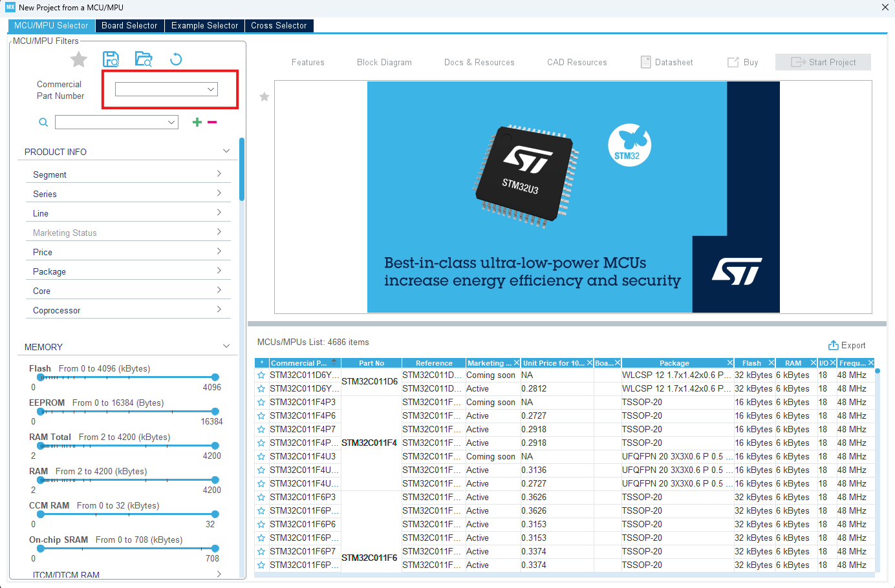Expand the Series filter section
Viewport: 895px width, 588px height.
128,193
